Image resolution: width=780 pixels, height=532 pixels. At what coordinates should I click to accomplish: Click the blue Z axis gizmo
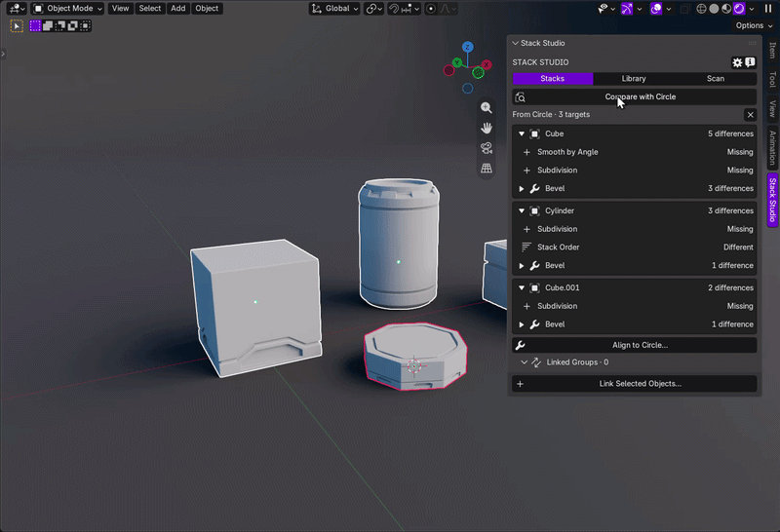coord(467,47)
